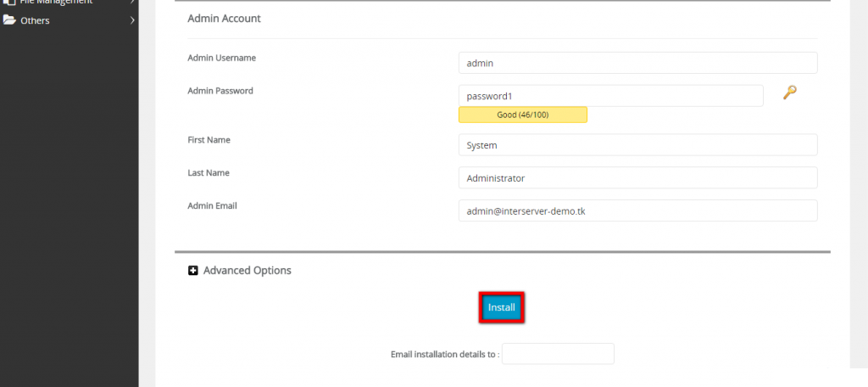Viewport: 868px width, 387px height.
Task: Click the Good (46/100) password strength bar
Action: pos(522,115)
